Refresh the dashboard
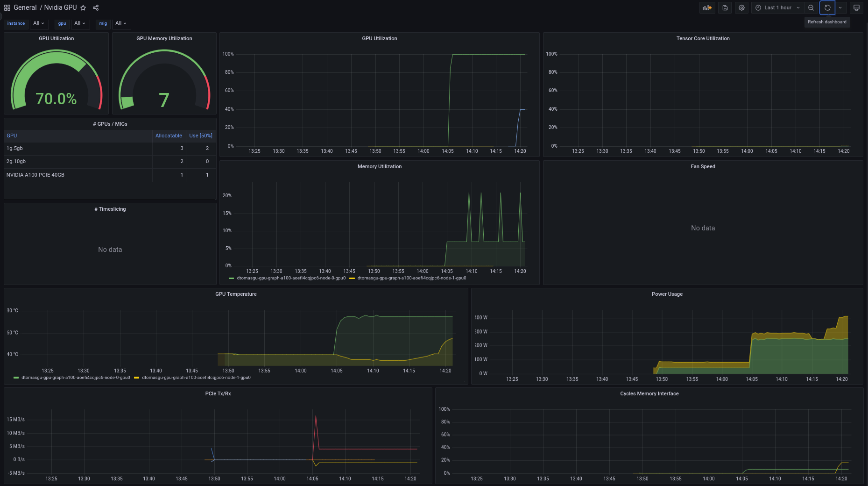Viewport: 868px width, 486px height. click(x=827, y=7)
